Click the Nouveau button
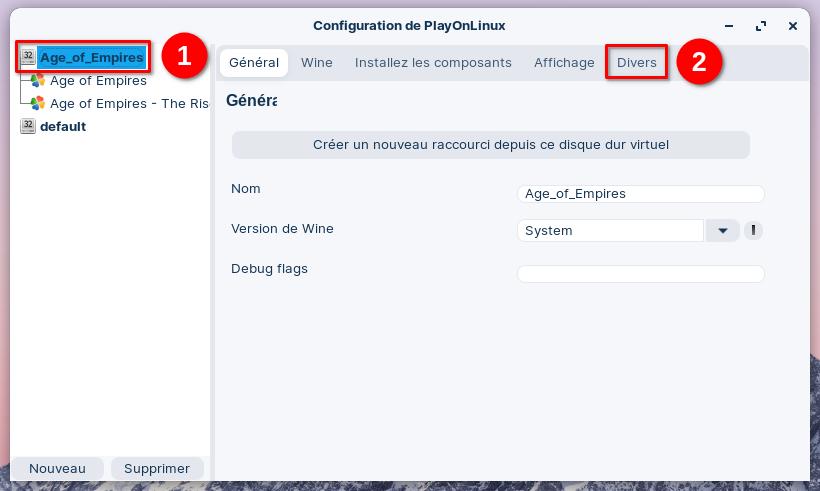Image resolution: width=820 pixels, height=491 pixels. [58, 469]
